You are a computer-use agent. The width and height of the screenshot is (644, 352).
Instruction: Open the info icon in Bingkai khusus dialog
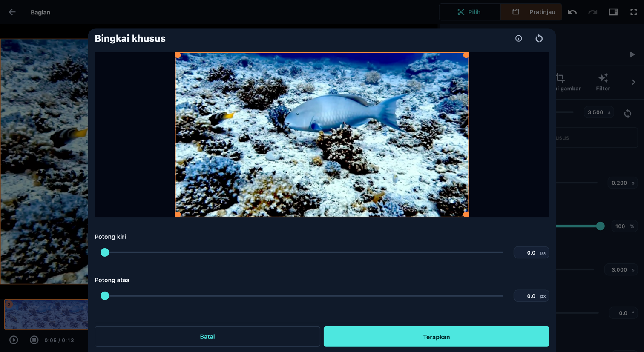coord(518,38)
